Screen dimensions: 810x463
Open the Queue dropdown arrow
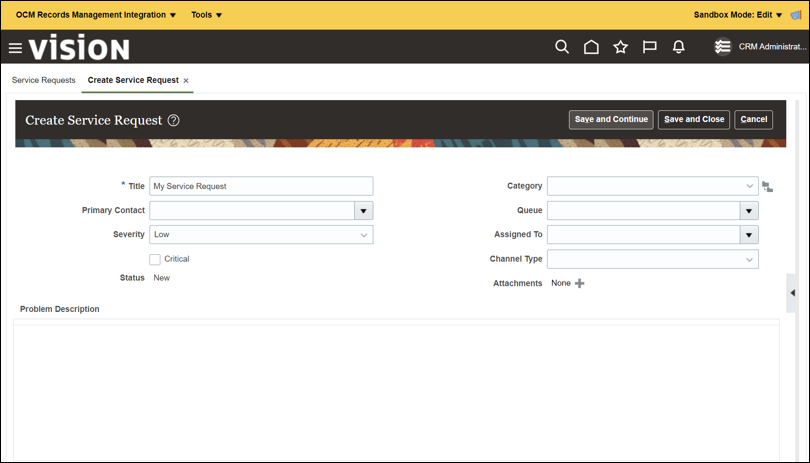[749, 211]
